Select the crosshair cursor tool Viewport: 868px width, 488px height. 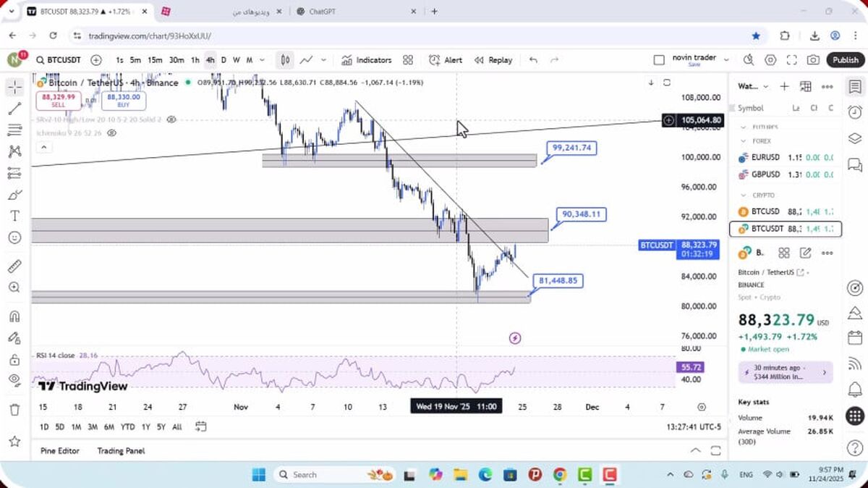[x=14, y=88]
